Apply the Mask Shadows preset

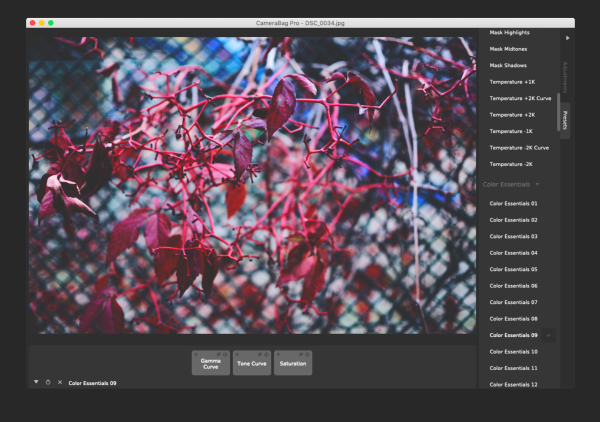[x=508, y=65]
